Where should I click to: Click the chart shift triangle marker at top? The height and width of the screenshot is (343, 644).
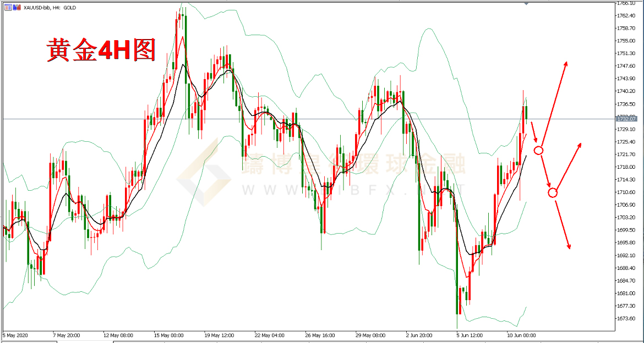(x=526, y=3)
